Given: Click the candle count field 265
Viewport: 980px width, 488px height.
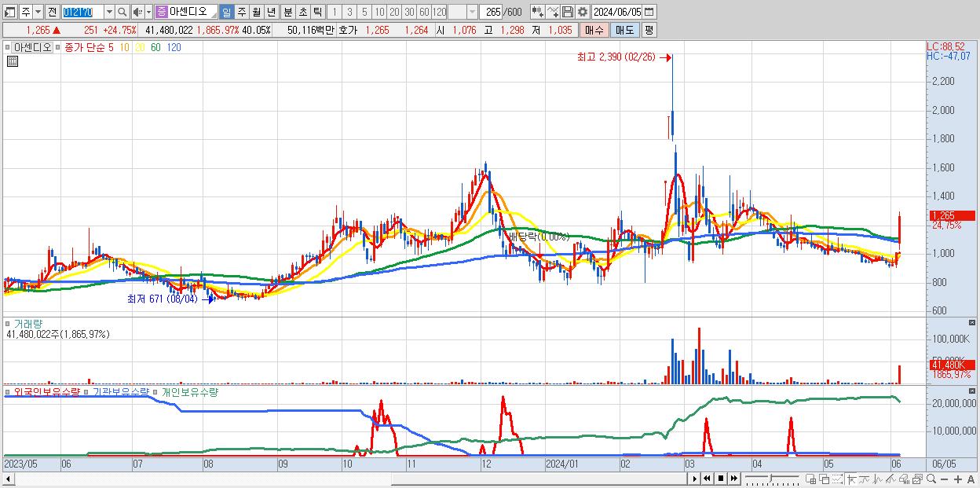Looking at the screenshot, I should (491, 12).
